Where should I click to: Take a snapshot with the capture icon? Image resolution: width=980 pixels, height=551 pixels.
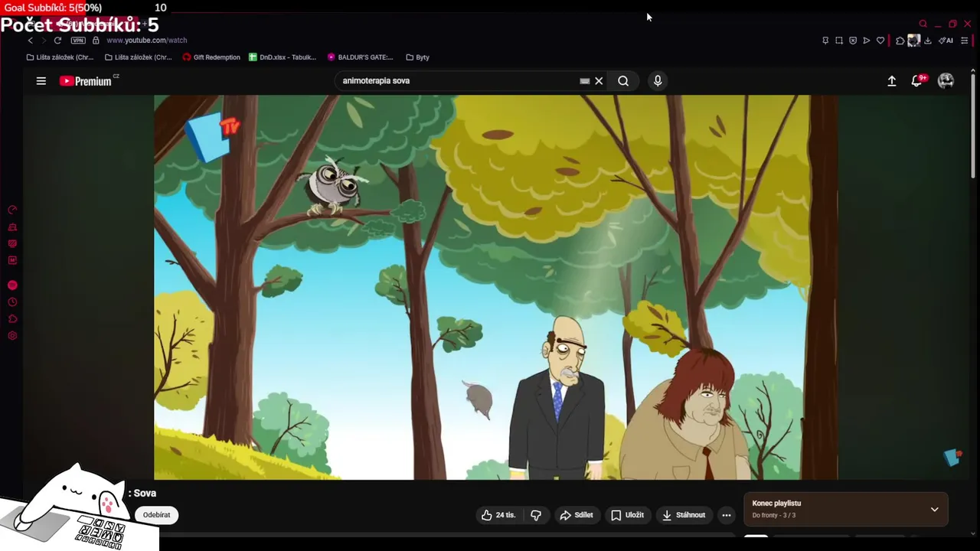point(839,41)
